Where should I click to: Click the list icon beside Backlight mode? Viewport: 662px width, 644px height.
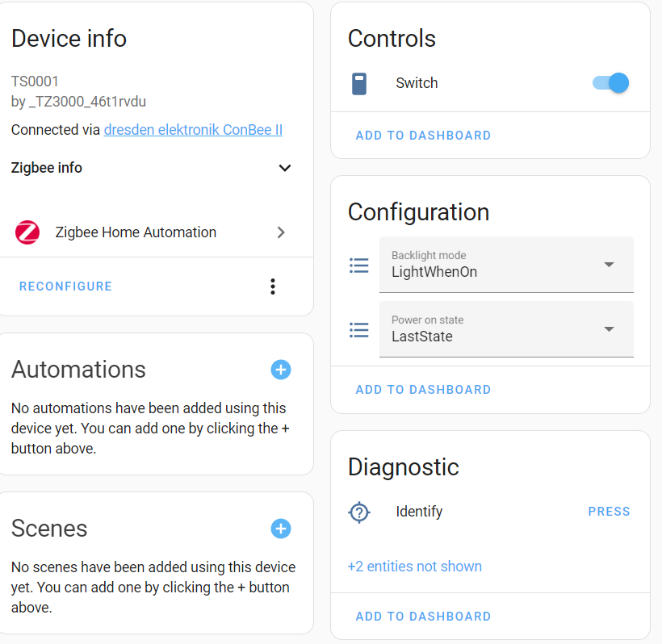coord(358,265)
